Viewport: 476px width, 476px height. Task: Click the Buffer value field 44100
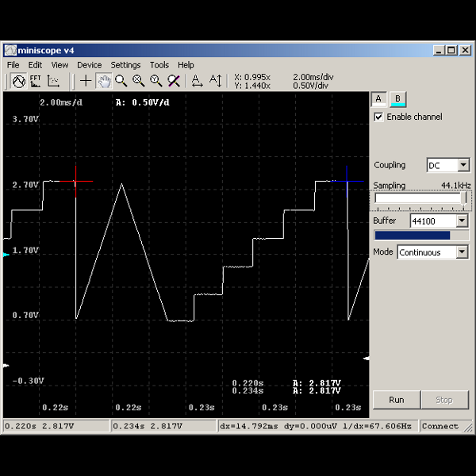click(x=433, y=221)
